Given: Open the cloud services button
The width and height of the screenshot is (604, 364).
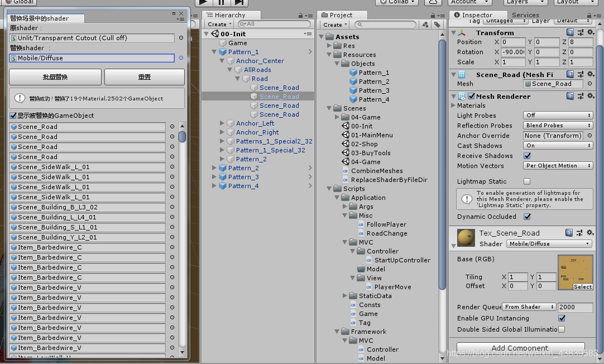Looking at the screenshot, I should 433,2.
